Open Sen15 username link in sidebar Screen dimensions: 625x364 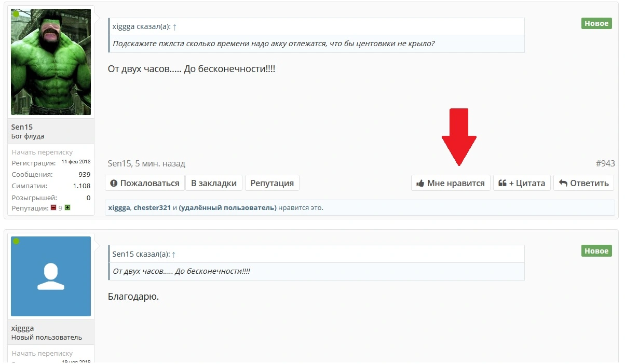click(22, 127)
